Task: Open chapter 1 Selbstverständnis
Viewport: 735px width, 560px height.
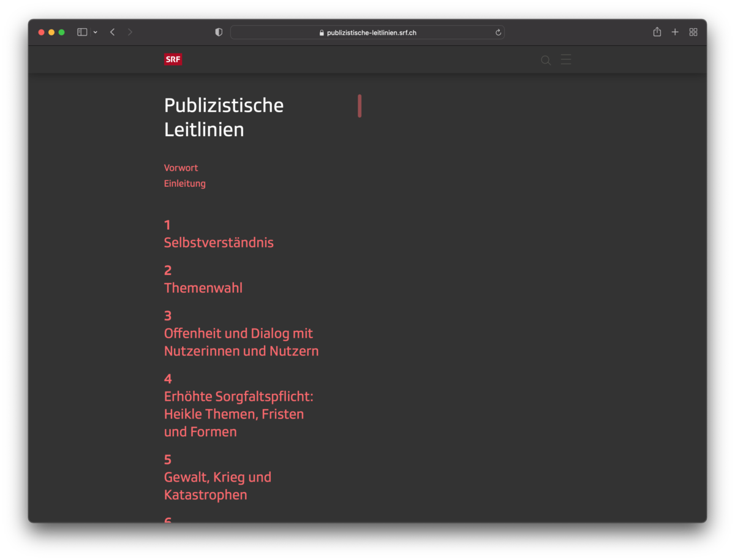Action: (219, 243)
